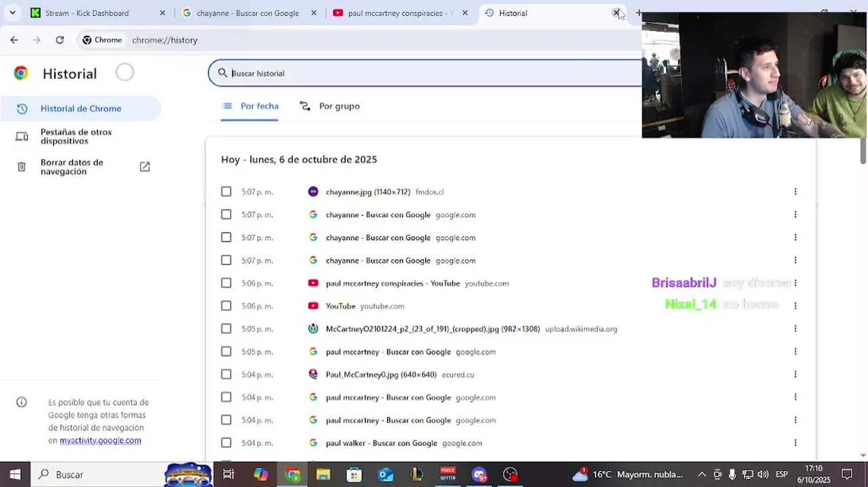Open the myactivity.google.com link
The image size is (868, 487).
(100, 440)
